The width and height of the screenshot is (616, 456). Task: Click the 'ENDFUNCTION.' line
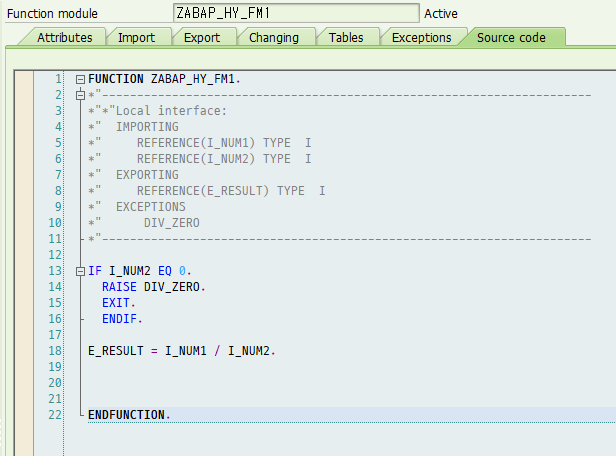129,415
